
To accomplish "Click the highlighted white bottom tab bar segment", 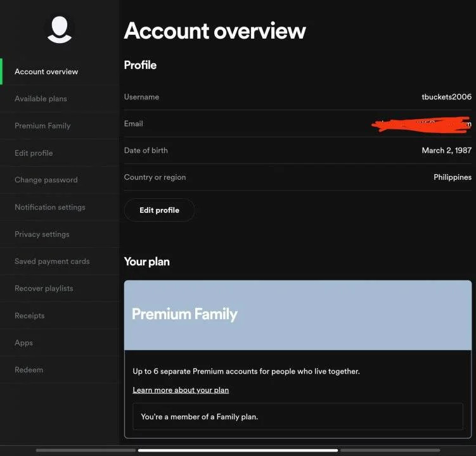I will point(238,450).
